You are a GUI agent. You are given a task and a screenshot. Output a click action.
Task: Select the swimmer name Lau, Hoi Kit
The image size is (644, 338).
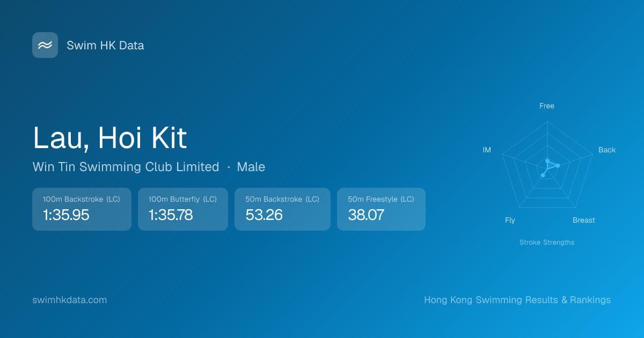click(x=110, y=138)
